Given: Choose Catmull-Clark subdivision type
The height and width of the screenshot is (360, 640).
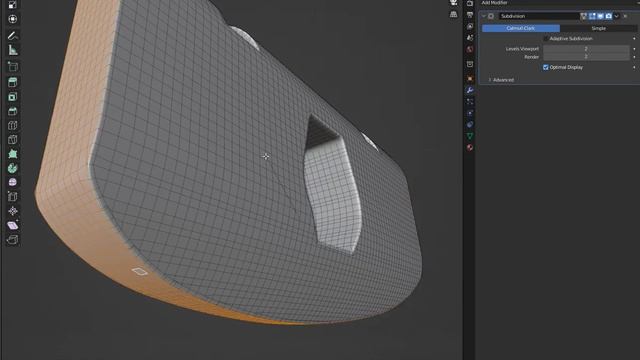Looking at the screenshot, I should click(x=521, y=28).
